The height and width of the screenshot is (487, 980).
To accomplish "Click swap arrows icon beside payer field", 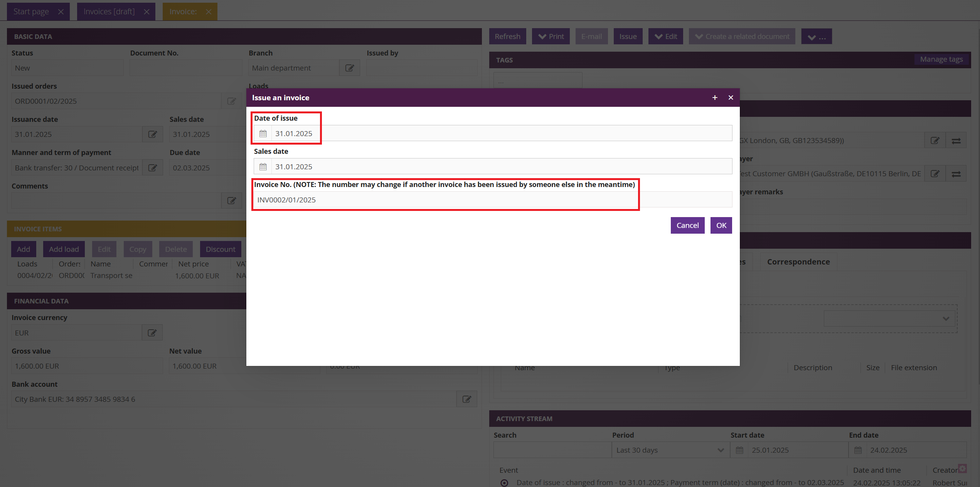I will tap(956, 174).
